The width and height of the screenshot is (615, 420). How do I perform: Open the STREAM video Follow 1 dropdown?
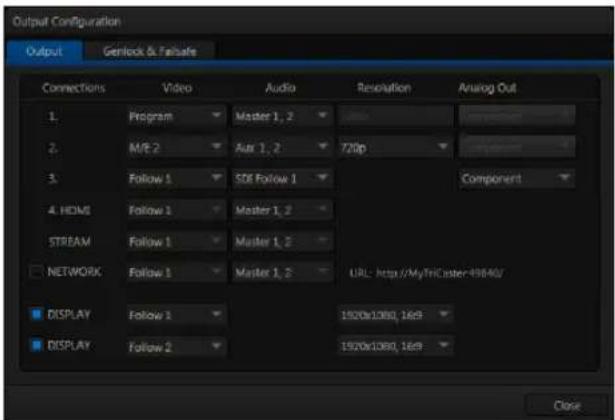[176, 241]
